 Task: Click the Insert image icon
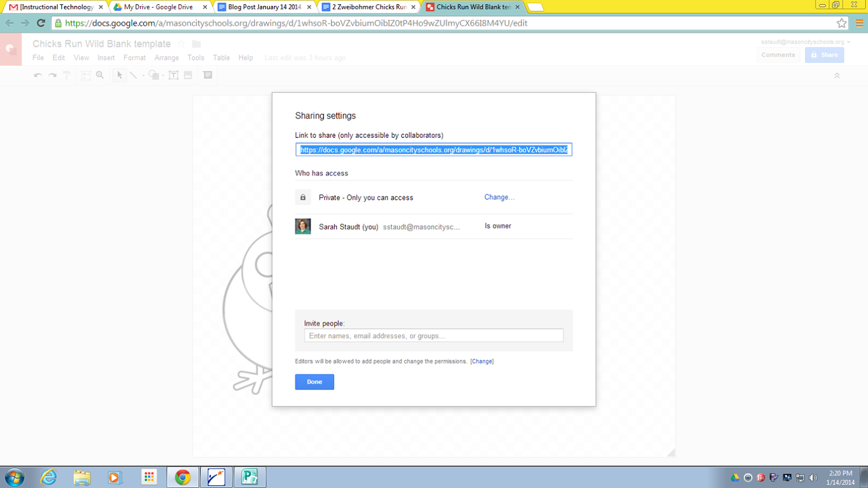(x=188, y=75)
